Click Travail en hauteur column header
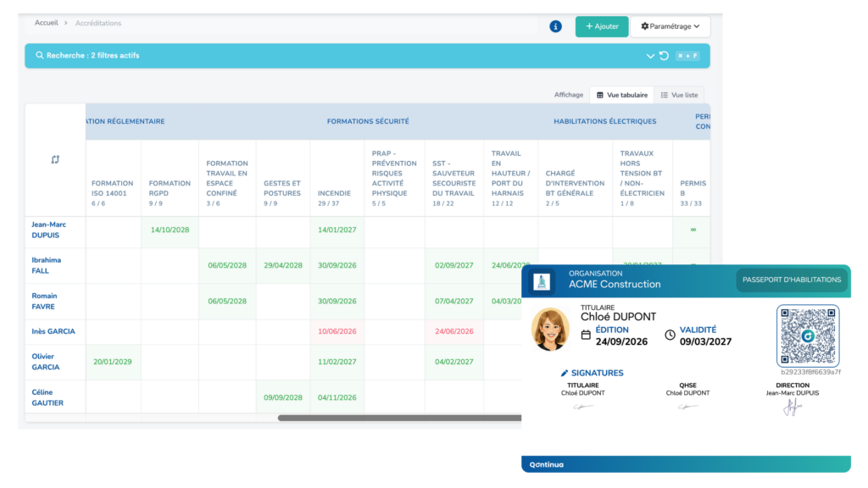 511,178
